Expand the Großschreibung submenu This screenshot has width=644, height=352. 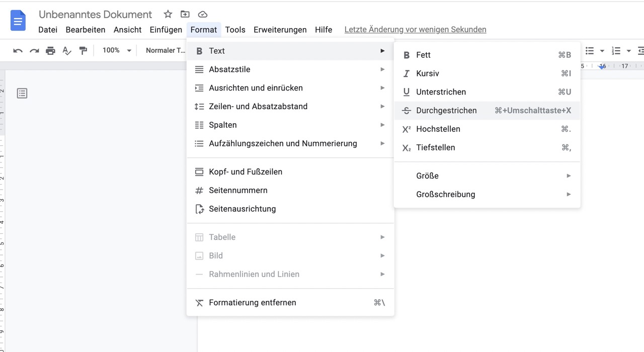pos(445,194)
